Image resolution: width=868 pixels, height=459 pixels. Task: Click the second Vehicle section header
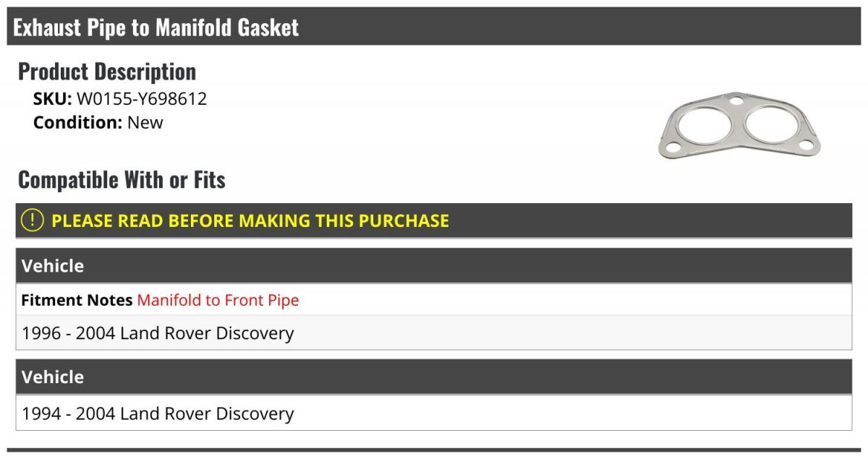(x=434, y=377)
